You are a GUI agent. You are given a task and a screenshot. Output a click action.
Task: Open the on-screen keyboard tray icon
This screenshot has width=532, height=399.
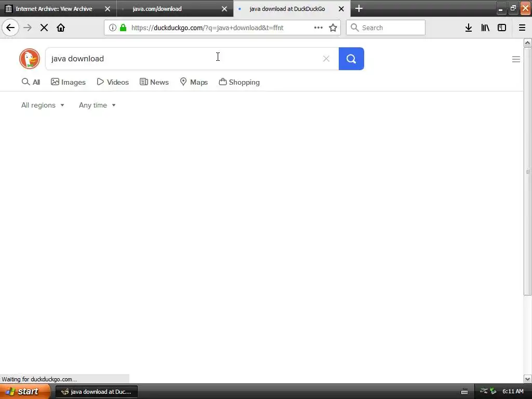point(464,392)
